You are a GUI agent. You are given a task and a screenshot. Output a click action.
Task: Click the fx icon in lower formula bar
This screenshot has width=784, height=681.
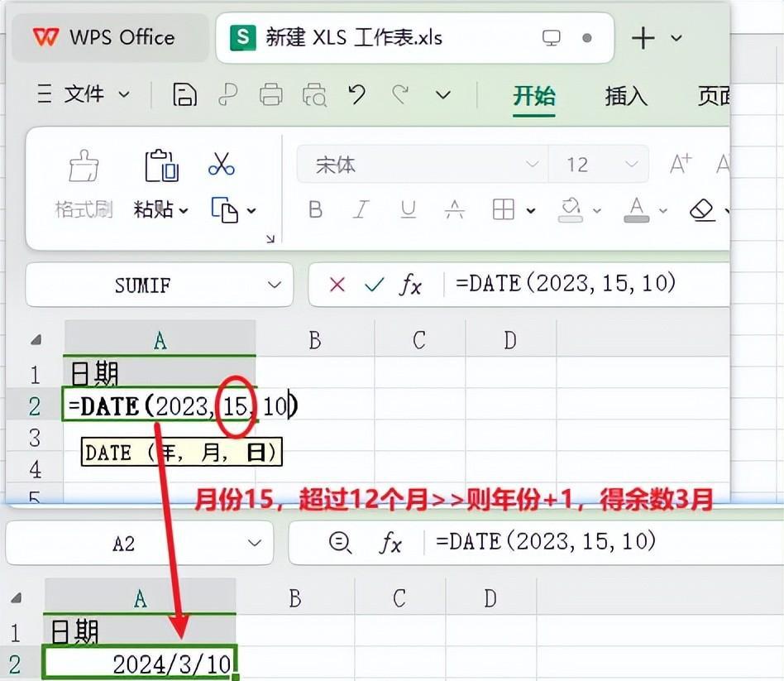[390, 543]
